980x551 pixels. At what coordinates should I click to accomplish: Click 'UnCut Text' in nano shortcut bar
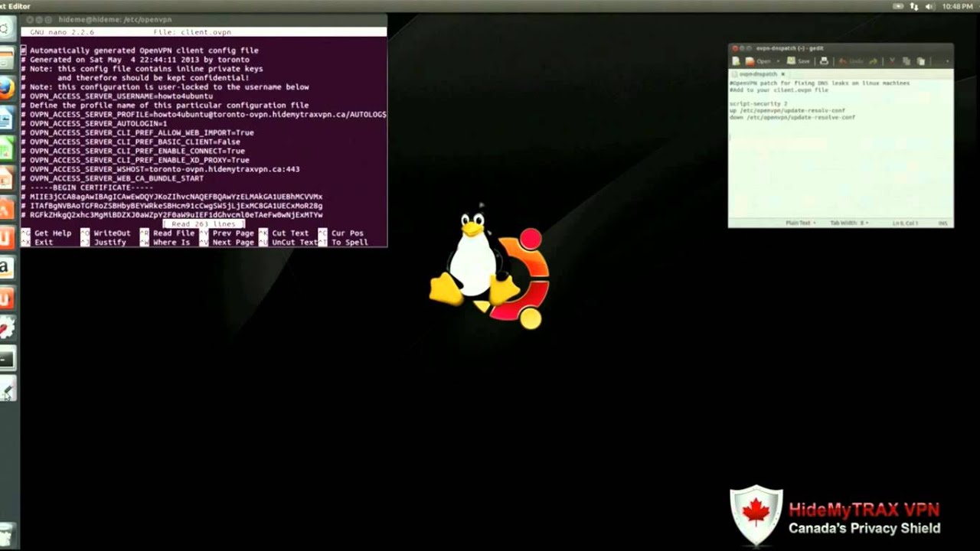[x=295, y=243]
